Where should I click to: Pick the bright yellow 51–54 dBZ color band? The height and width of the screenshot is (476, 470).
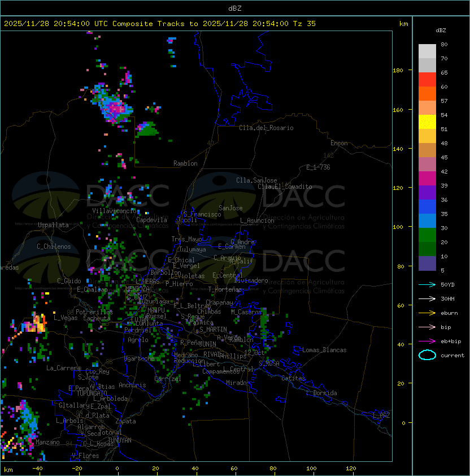(427, 122)
